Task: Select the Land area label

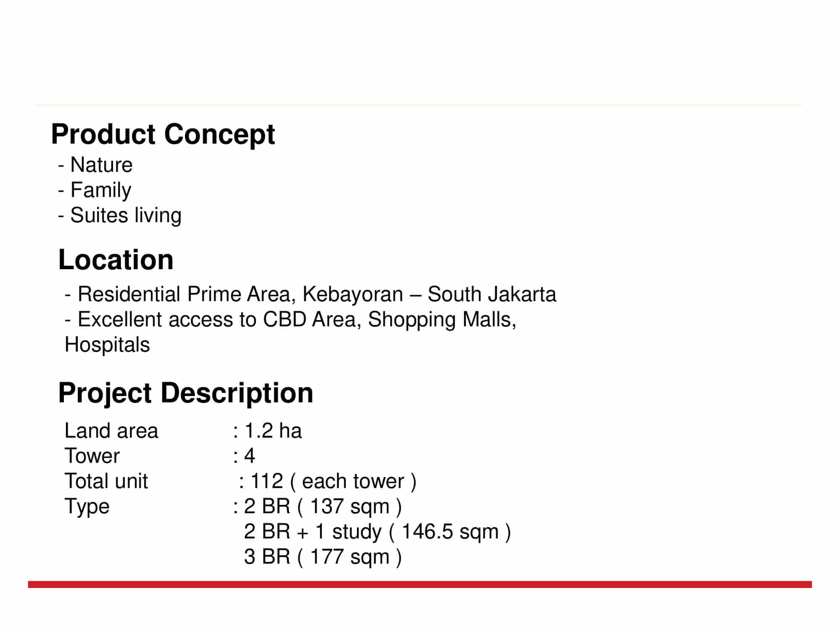Action: [x=111, y=430]
